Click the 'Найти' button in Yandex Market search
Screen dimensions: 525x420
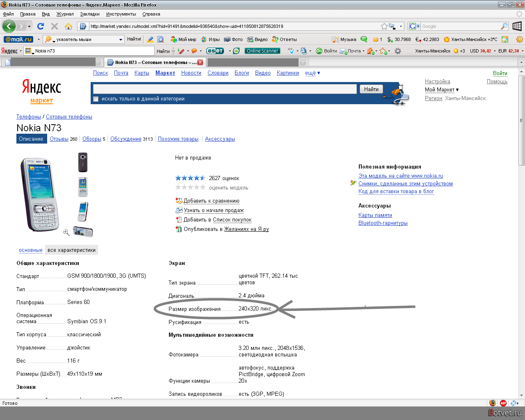click(x=371, y=89)
